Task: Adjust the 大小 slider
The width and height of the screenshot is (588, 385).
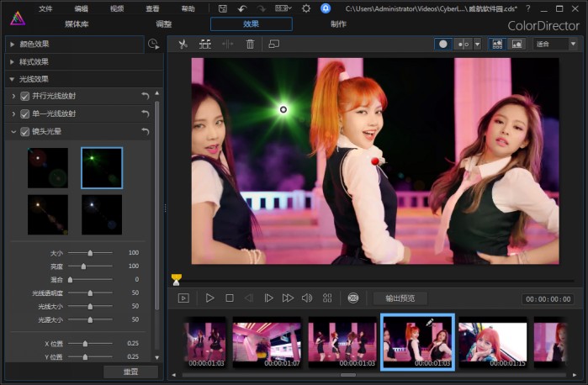Action: coord(90,253)
